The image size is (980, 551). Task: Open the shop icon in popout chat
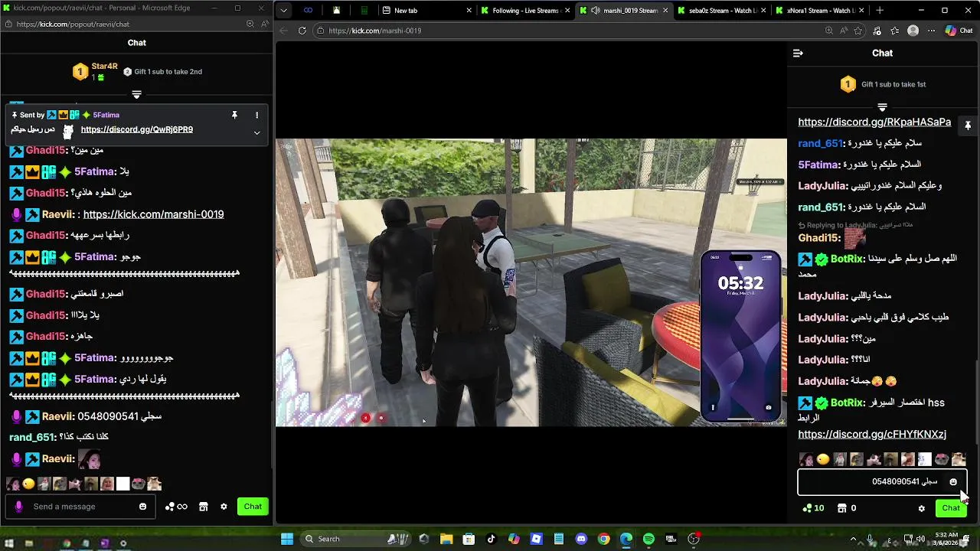point(203,507)
